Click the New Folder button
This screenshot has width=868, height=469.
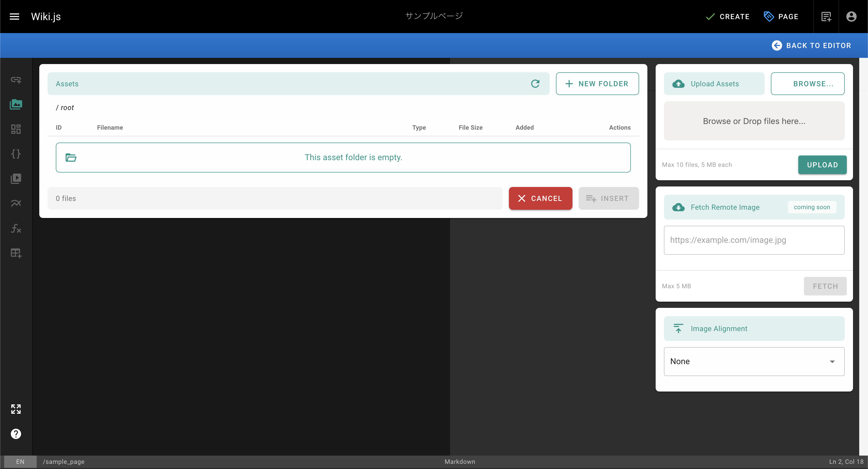(597, 84)
